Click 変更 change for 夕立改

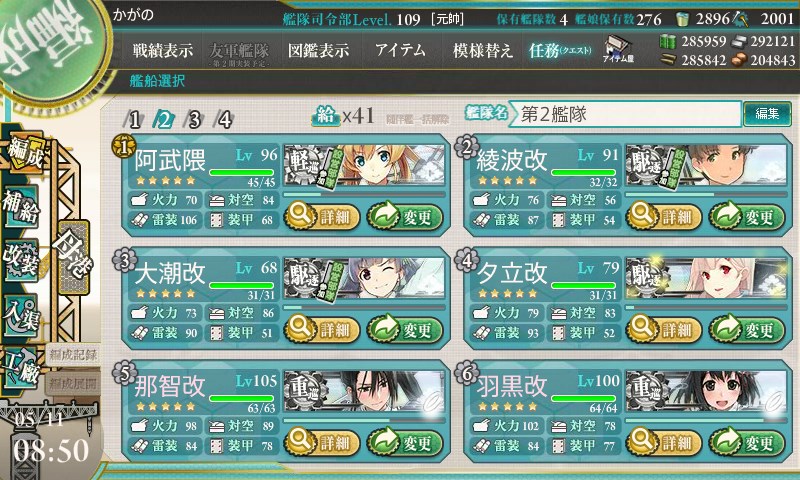[x=746, y=330]
